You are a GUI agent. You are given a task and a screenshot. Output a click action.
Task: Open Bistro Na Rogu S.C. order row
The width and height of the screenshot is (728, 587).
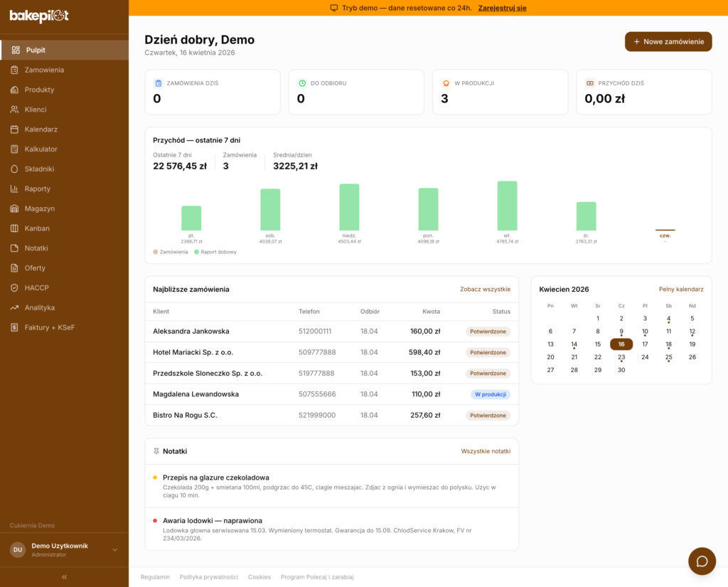[x=331, y=415]
